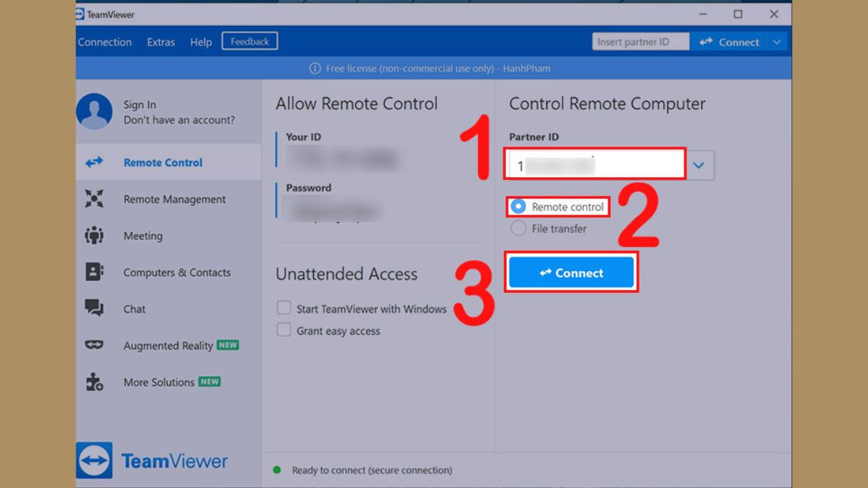Click the NEW badge beside Augmented Reality
This screenshot has width=868, height=488.
click(x=228, y=345)
